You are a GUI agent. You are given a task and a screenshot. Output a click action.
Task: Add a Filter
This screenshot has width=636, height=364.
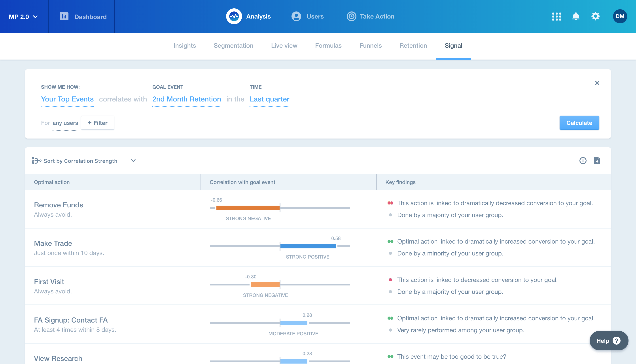tap(97, 123)
